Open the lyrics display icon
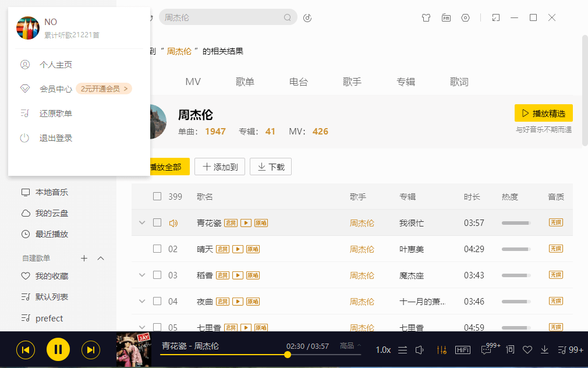Viewport: 588px width, 368px height. tap(509, 349)
